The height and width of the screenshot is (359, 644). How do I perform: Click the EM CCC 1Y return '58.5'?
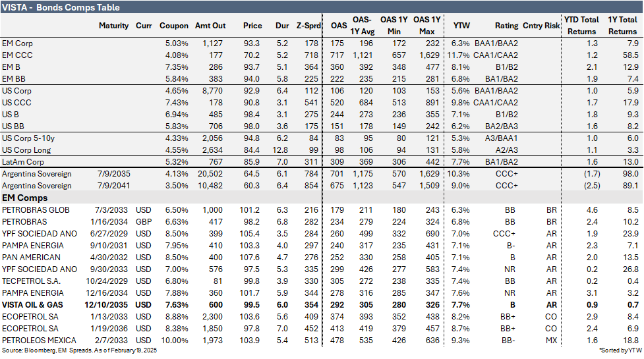click(630, 55)
